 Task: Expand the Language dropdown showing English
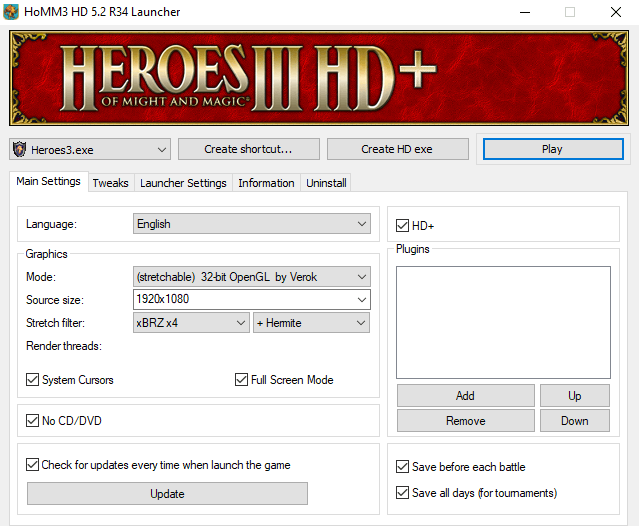pos(251,224)
